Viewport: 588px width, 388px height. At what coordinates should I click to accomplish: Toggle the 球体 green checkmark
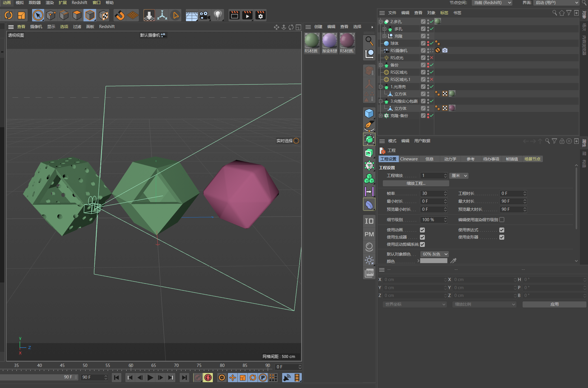(432, 43)
